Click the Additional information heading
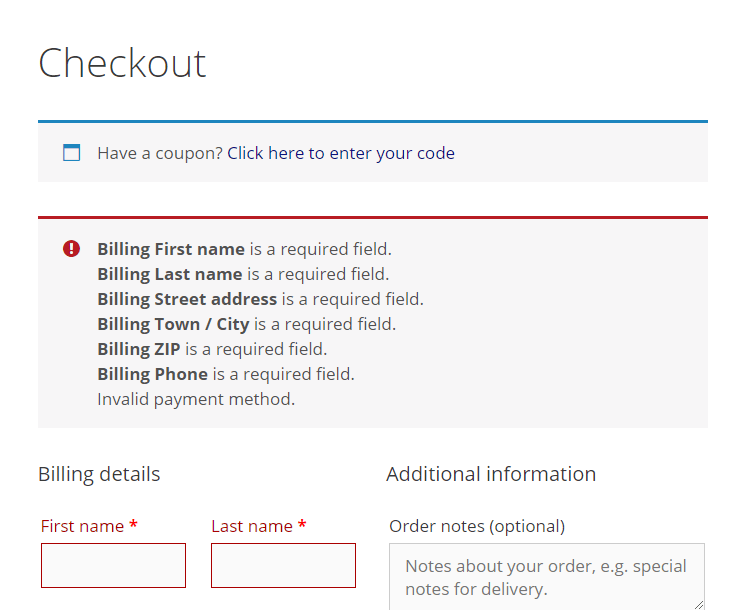This screenshot has width=743, height=610. point(491,474)
